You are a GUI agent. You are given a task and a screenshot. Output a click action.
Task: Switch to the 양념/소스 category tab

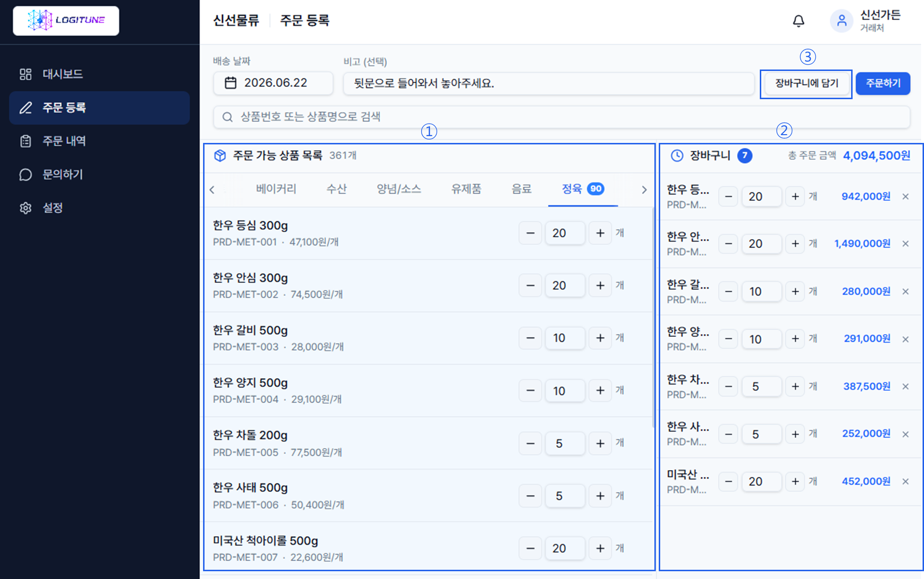pos(399,189)
